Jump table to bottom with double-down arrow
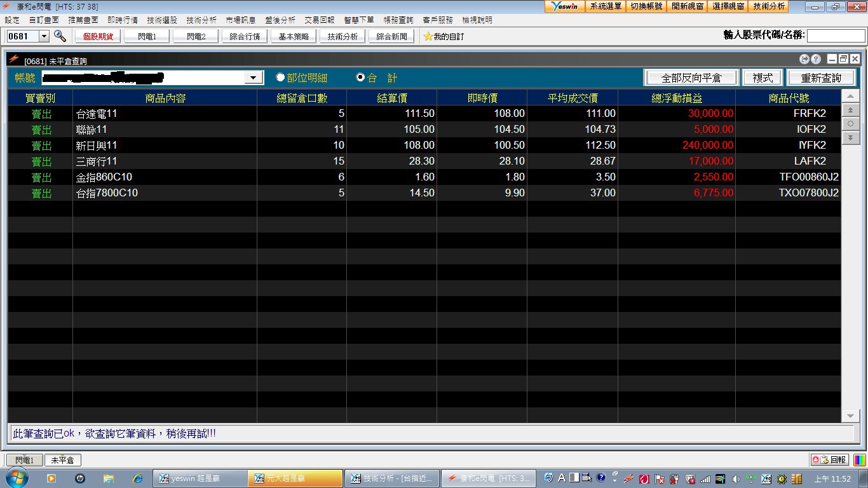868x488 pixels. (850, 137)
